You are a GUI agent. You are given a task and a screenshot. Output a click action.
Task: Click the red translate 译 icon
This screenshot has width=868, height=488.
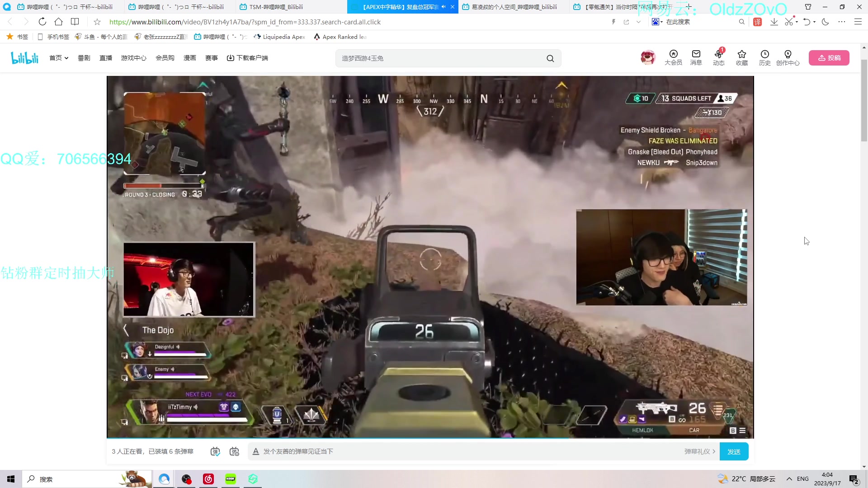point(758,22)
